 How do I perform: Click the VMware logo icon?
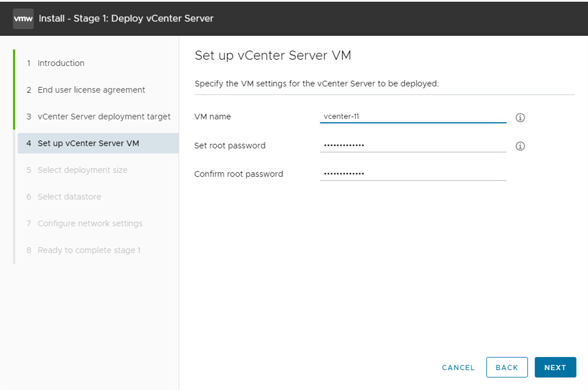click(23, 19)
